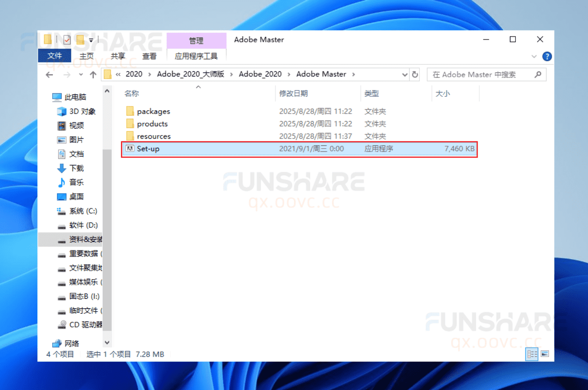Click Adobe_2020 in the breadcrumb path
Viewport: 588px width, 390px height.
(260, 74)
